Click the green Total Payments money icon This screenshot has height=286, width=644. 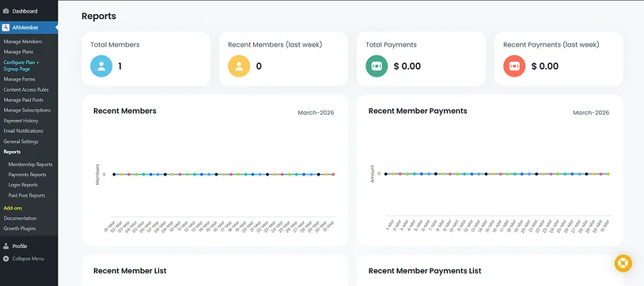[377, 66]
